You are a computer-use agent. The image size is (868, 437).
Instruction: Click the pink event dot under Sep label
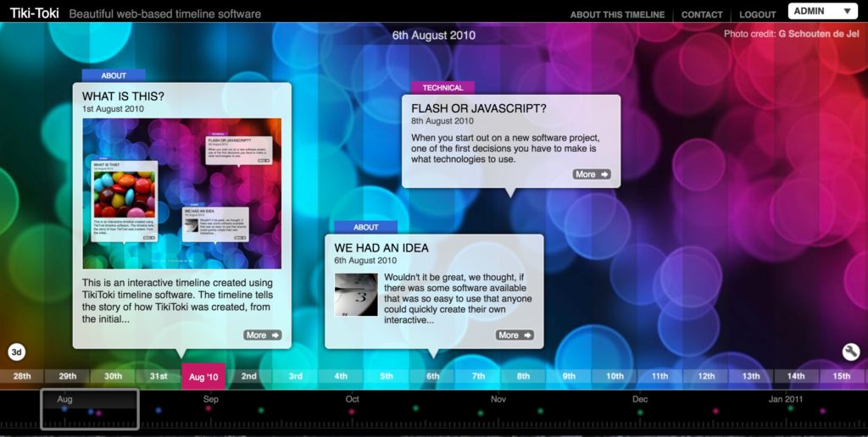coord(209,408)
